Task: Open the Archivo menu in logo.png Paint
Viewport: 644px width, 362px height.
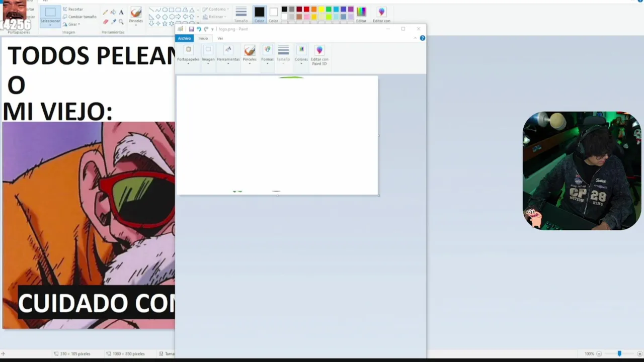Action: (x=184, y=38)
